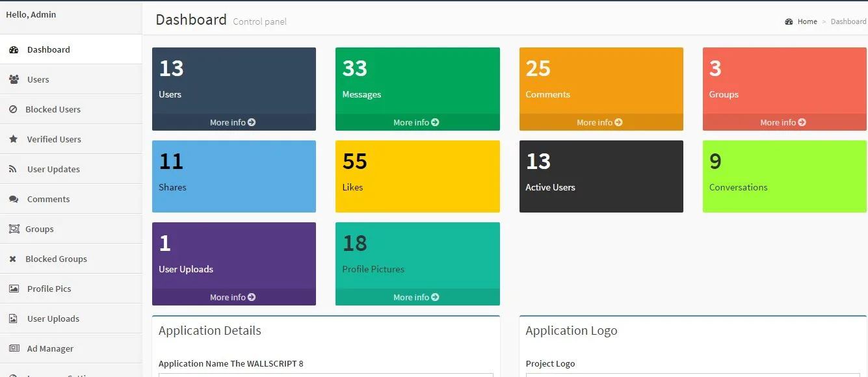Click the Comments speech bubble icon

[14, 199]
